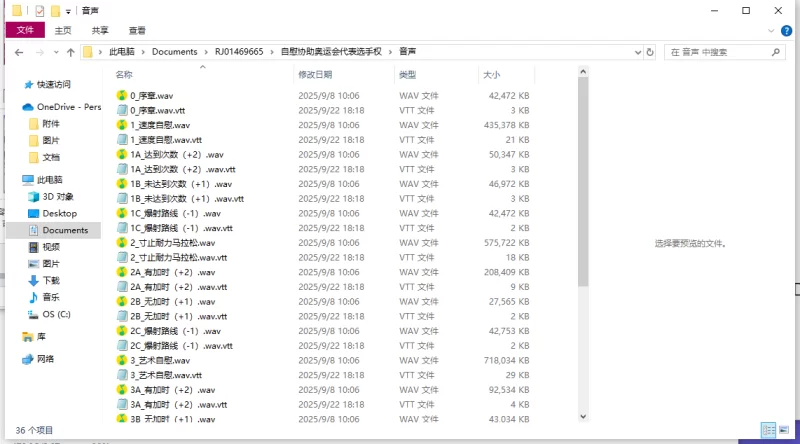800x444 pixels.
Task: Click the Back navigation arrow
Action: [17, 52]
